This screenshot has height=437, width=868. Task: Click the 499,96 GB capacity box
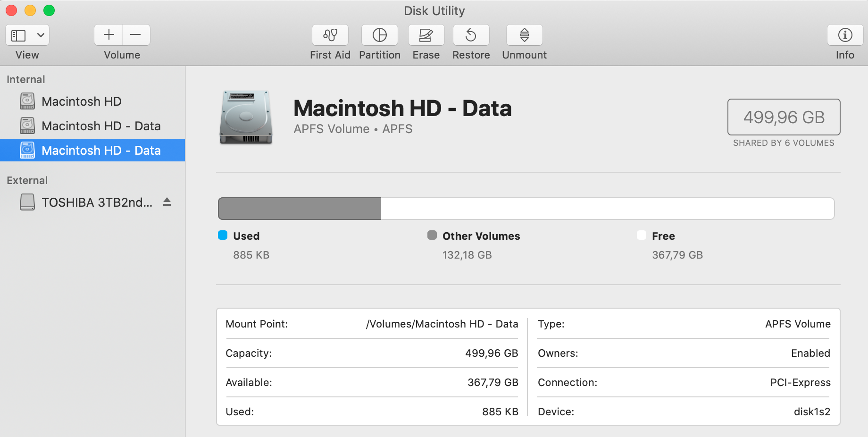(784, 117)
